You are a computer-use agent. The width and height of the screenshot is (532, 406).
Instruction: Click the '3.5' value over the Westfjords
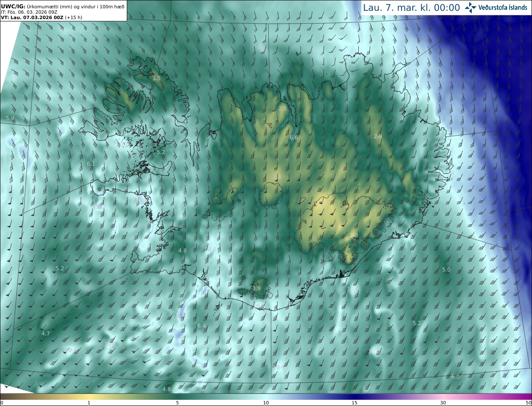tap(156, 78)
